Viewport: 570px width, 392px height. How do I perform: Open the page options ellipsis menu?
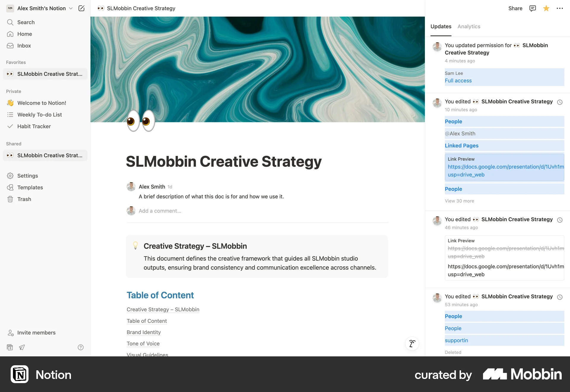[560, 8]
